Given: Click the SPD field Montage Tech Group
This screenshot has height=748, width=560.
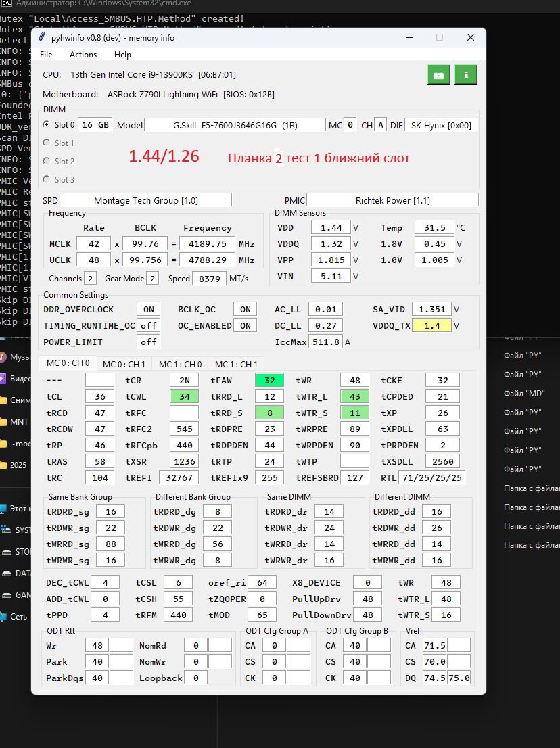Looking at the screenshot, I should point(146,200).
